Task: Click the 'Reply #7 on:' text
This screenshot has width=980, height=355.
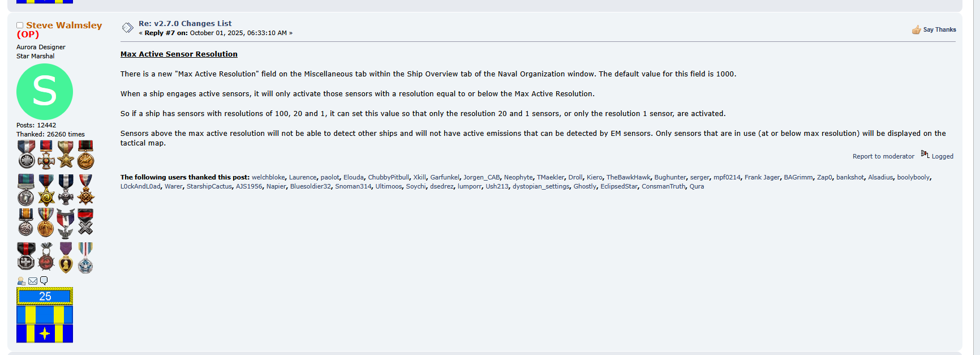Action: tap(166, 33)
